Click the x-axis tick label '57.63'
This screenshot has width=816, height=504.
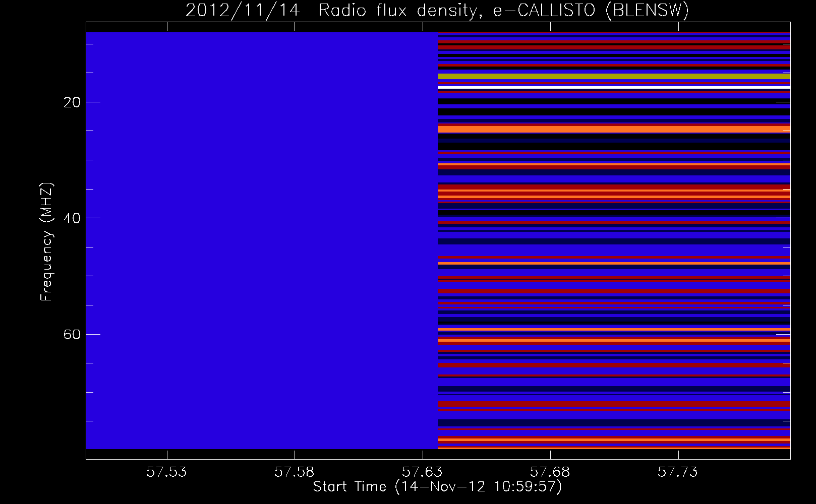click(x=423, y=472)
